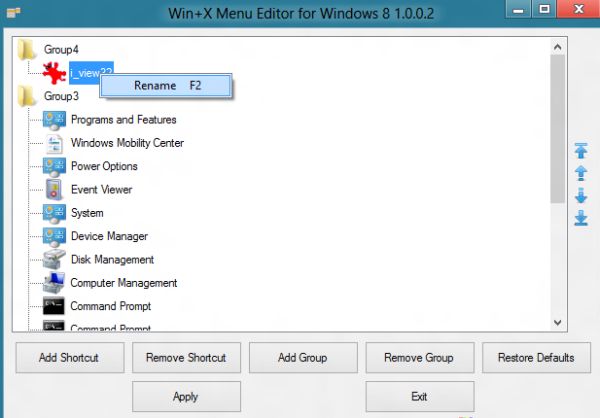600x418 pixels.
Task: Click the scrollbar down arrow
Action: [x=558, y=322]
